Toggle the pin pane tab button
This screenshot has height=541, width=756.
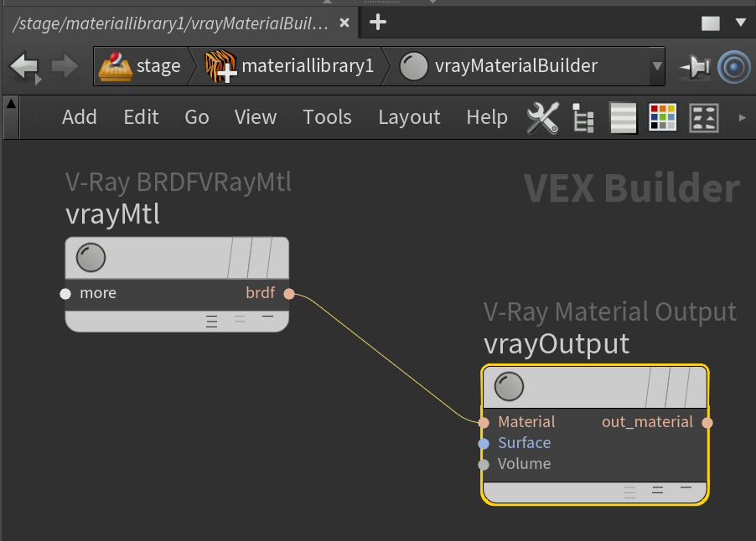click(x=694, y=66)
